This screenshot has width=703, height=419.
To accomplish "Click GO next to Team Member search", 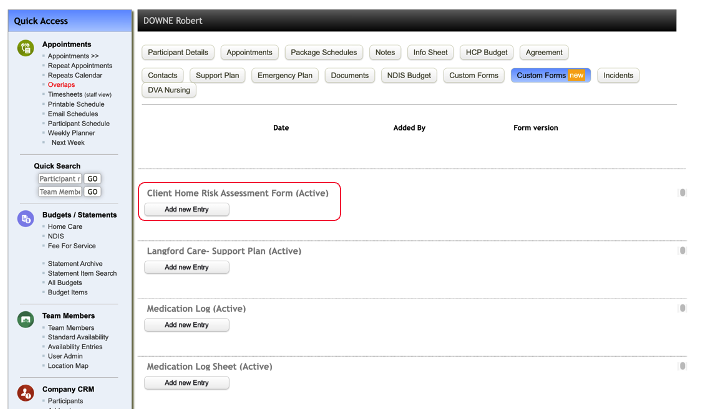I will coord(92,192).
